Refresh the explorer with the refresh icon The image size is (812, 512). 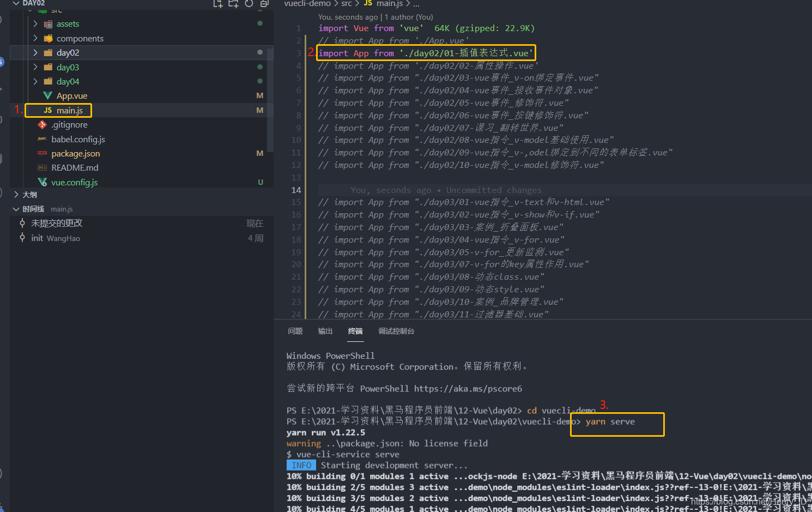tap(249, 3)
